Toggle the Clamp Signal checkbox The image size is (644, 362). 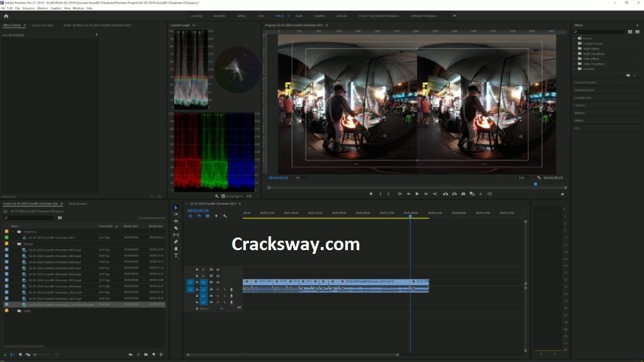223,196
